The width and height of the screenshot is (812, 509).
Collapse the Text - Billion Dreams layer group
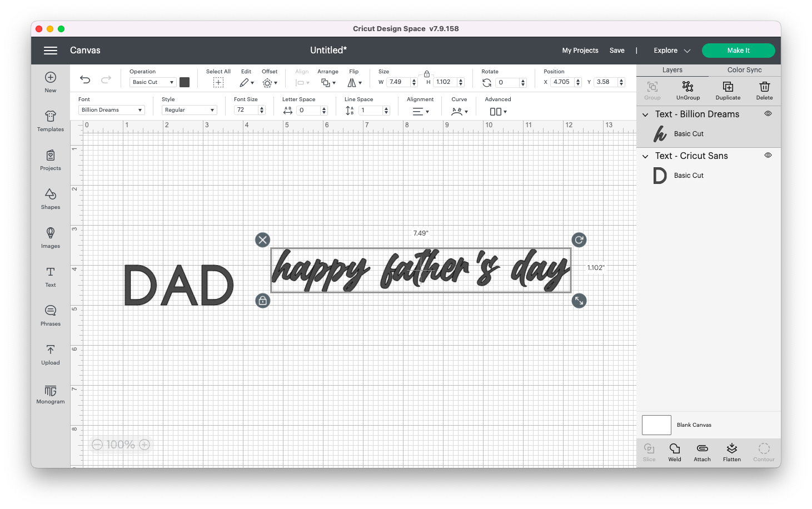[x=645, y=114]
